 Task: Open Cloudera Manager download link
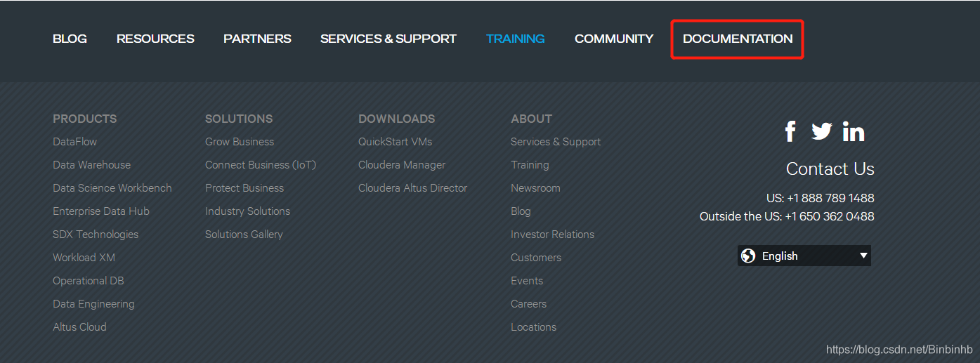(x=402, y=164)
